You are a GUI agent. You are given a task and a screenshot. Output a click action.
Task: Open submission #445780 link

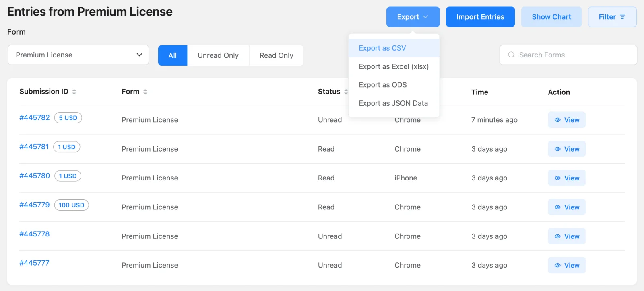pos(35,176)
